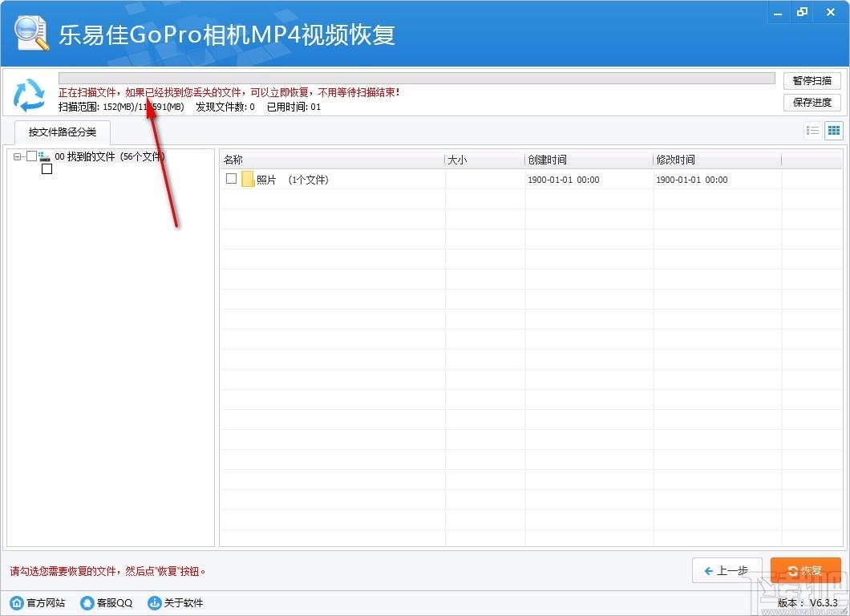Tick the checkbox for 00 找到的文件 node
The image size is (850, 616).
(x=31, y=156)
